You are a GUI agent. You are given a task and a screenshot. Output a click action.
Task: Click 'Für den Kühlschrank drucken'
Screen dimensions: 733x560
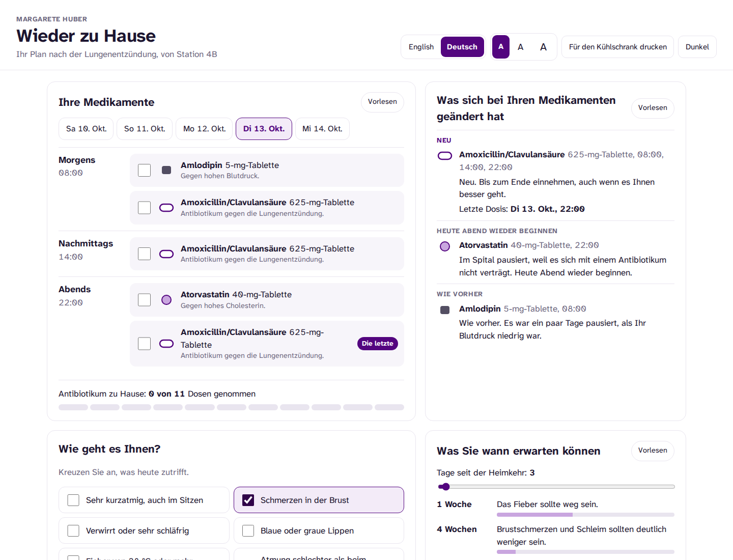[618, 47]
